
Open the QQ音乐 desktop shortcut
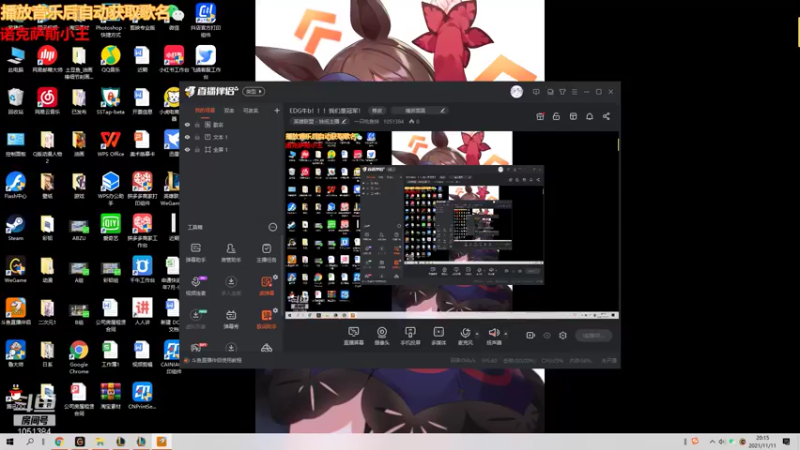click(110, 59)
